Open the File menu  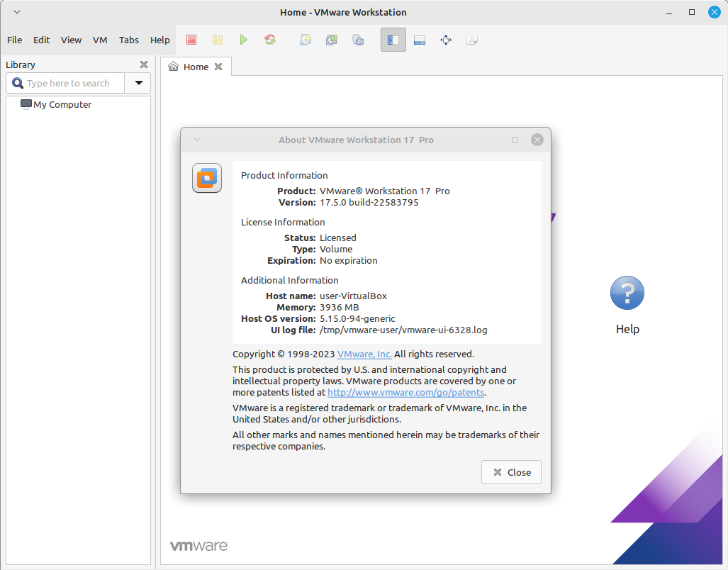click(14, 40)
